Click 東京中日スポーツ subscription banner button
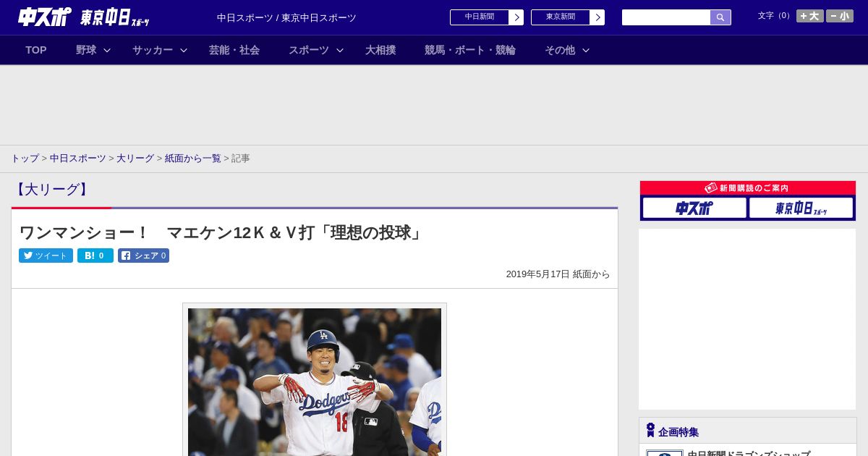The image size is (868, 456). click(x=801, y=208)
